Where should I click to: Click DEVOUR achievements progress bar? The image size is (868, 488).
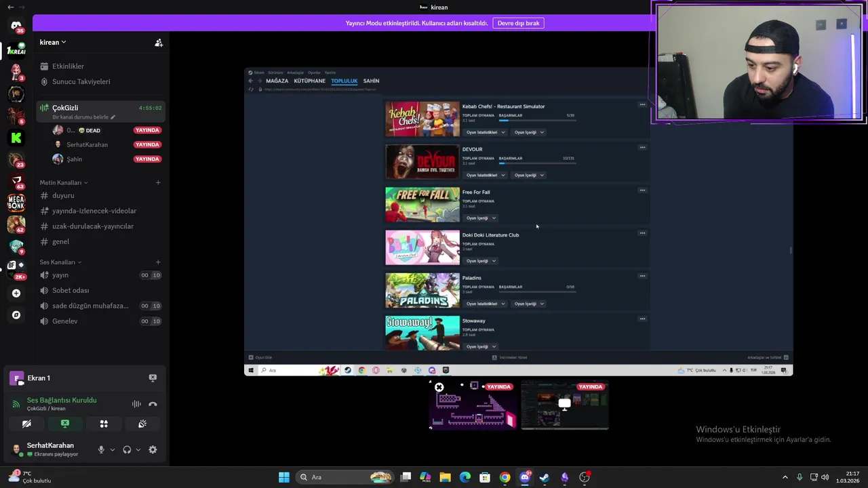click(537, 163)
